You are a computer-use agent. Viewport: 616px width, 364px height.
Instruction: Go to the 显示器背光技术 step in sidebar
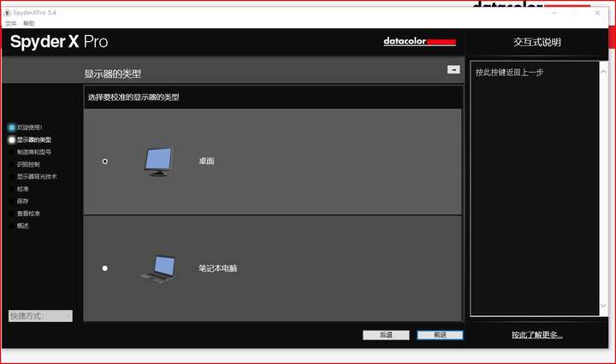[x=37, y=177]
